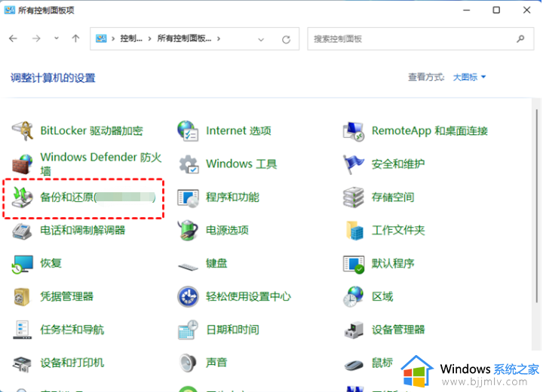Image resolution: width=543 pixels, height=392 pixels.
Task: Open the BitLocker 驱动器加密 icon
Action: pyautogui.click(x=23, y=130)
